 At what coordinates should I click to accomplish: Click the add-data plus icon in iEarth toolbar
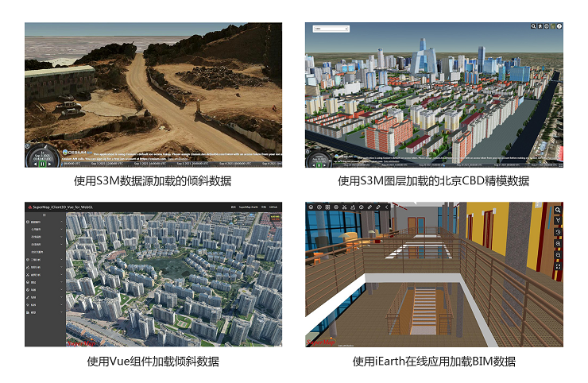[x=319, y=207]
